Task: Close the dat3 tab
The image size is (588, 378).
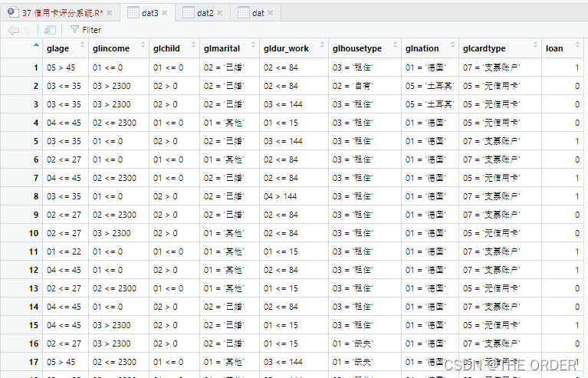Action: tap(164, 13)
